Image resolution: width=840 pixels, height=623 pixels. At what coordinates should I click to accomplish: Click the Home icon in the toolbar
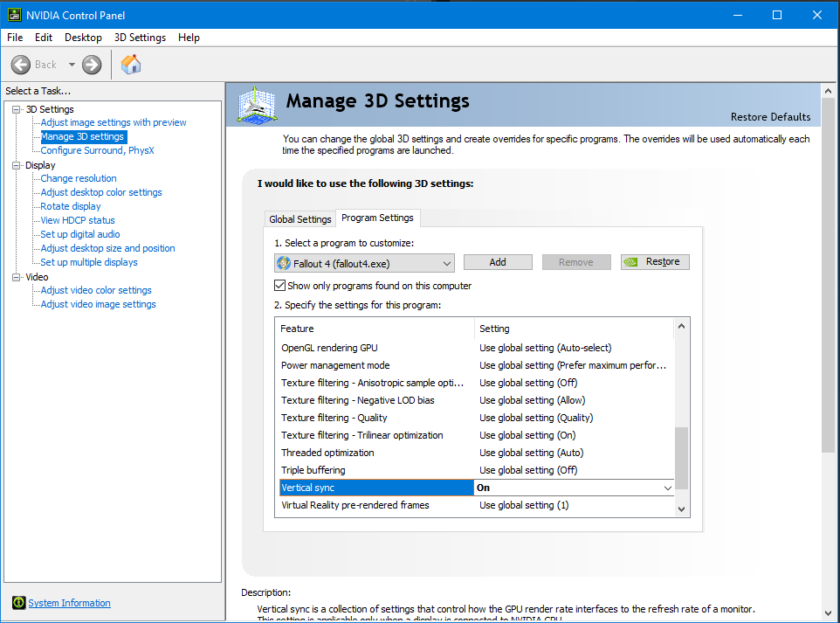[x=131, y=65]
